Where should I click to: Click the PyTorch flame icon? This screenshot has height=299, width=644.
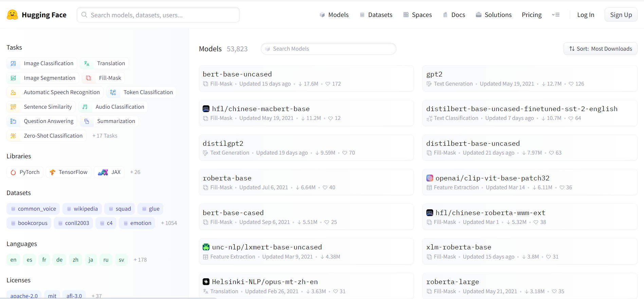[x=13, y=172]
